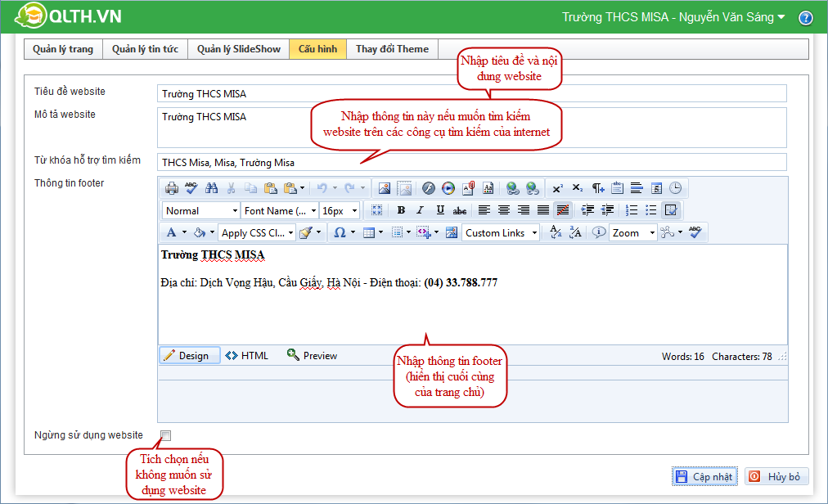
Task: Insert a numbered list
Action: (632, 210)
